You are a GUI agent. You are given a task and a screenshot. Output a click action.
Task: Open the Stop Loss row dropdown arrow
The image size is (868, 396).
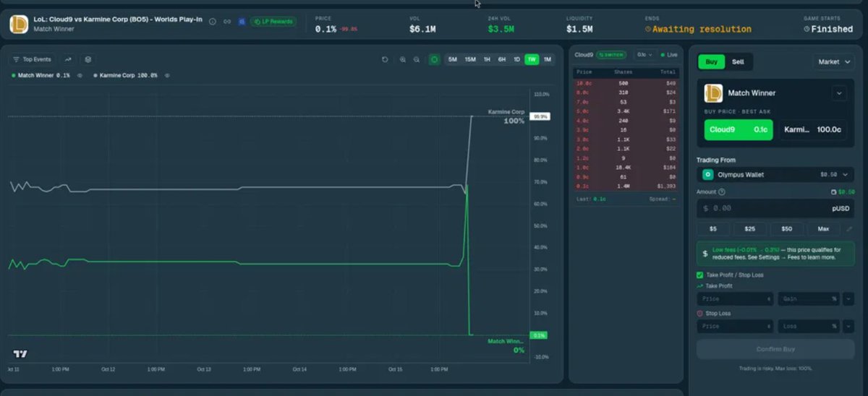[848, 326]
